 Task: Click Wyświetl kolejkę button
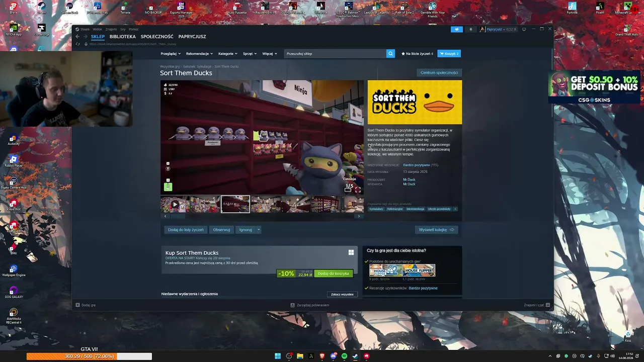(x=436, y=230)
